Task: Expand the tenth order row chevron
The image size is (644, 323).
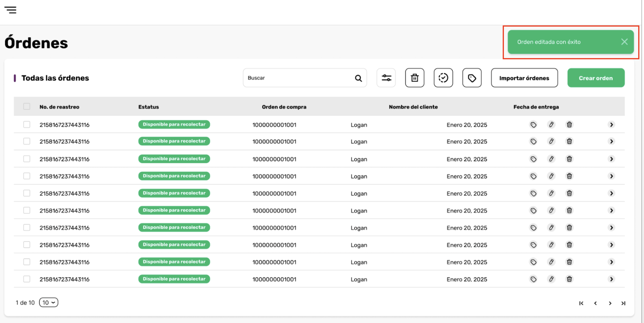Action: click(x=612, y=279)
